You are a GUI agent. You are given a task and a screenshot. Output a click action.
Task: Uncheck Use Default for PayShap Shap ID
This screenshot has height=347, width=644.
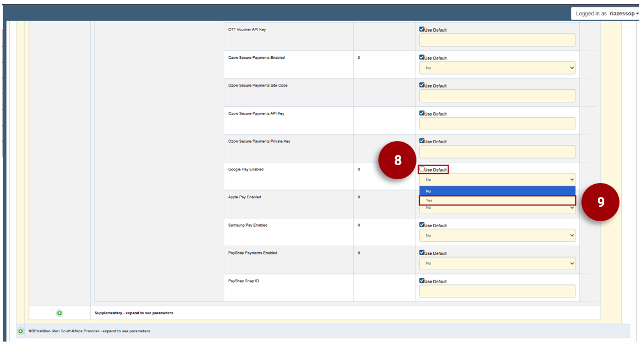click(422, 281)
